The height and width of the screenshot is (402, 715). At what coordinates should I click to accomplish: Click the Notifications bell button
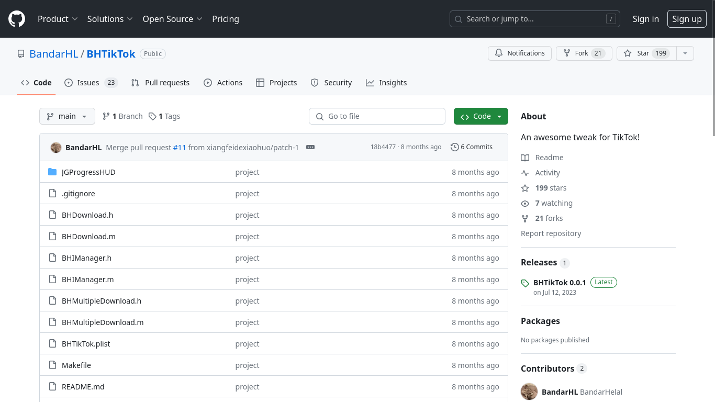point(520,53)
